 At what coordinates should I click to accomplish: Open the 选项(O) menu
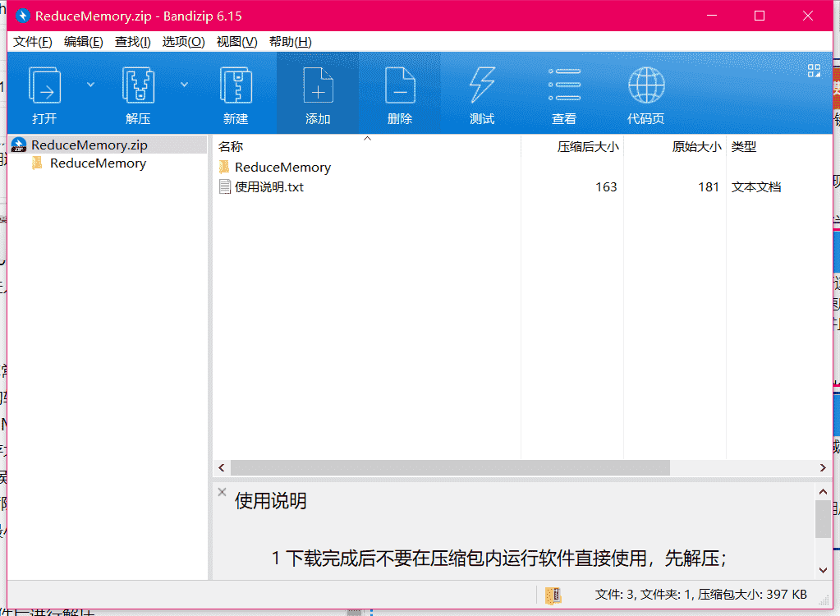coord(184,42)
